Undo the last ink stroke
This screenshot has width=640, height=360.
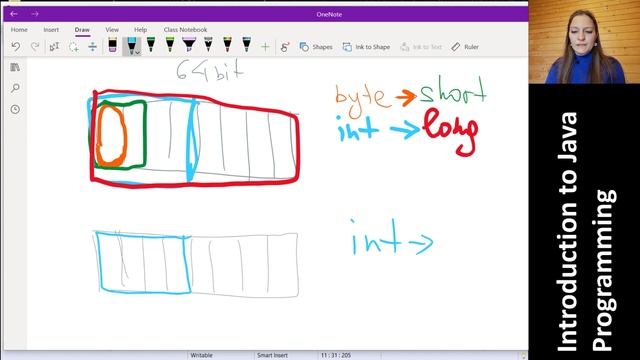(x=16, y=47)
